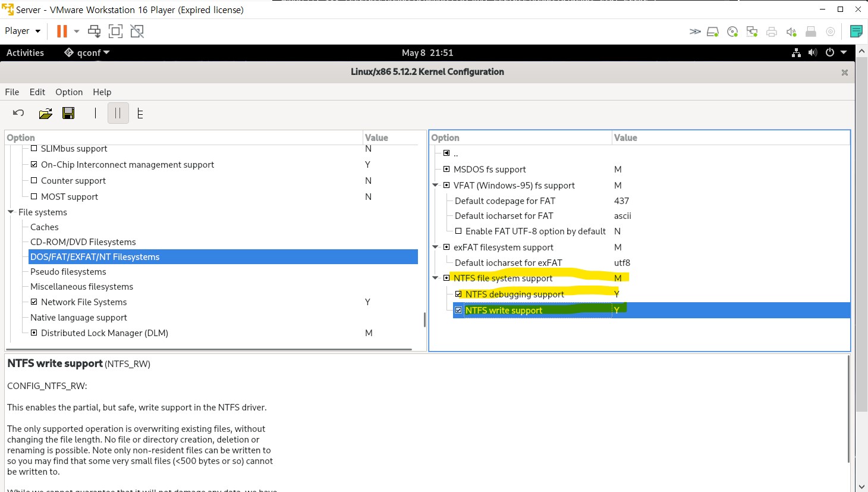Open the File menu
868x492 pixels.
click(12, 92)
